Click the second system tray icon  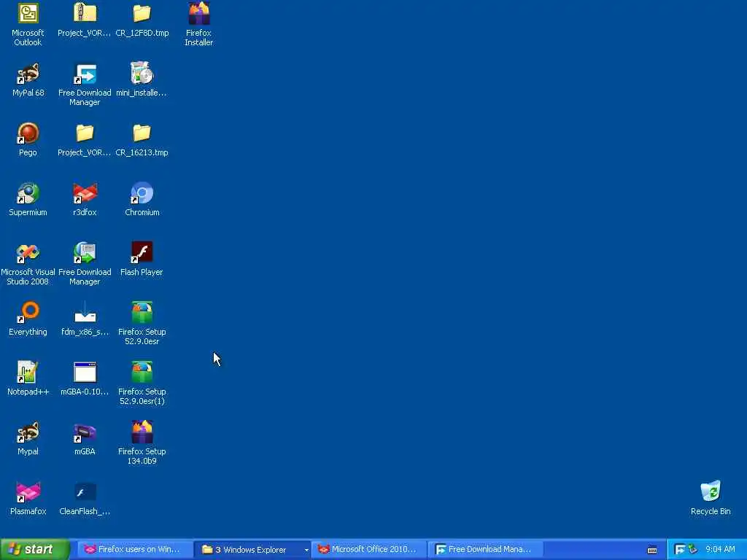pyautogui.click(x=693, y=550)
